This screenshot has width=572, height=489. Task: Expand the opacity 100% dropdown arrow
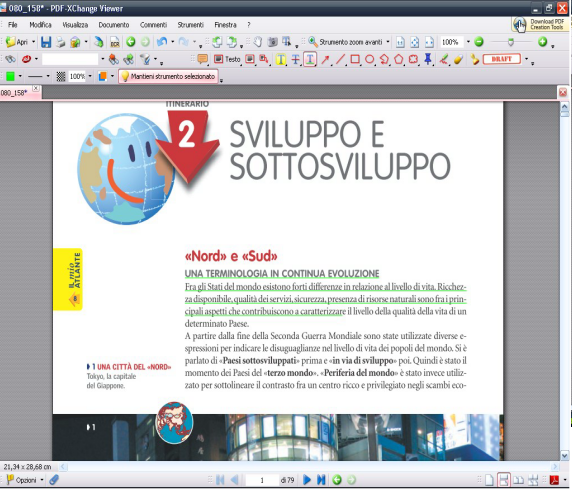click(90, 76)
